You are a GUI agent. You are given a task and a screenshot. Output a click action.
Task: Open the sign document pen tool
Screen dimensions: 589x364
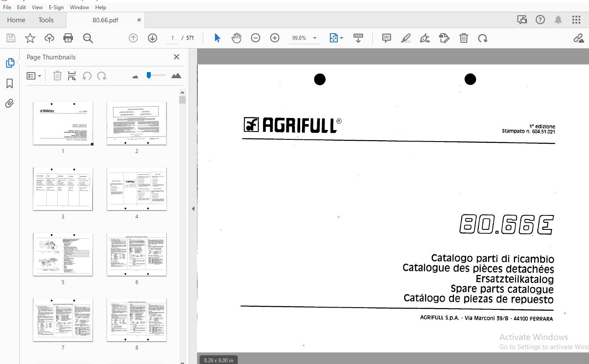(x=425, y=38)
